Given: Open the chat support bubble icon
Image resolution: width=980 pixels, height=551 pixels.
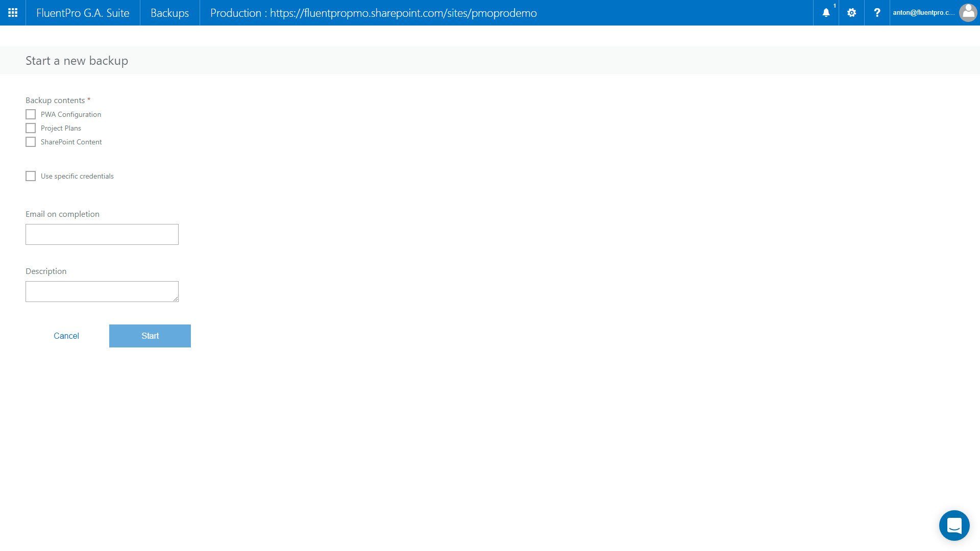Looking at the screenshot, I should tap(954, 525).
